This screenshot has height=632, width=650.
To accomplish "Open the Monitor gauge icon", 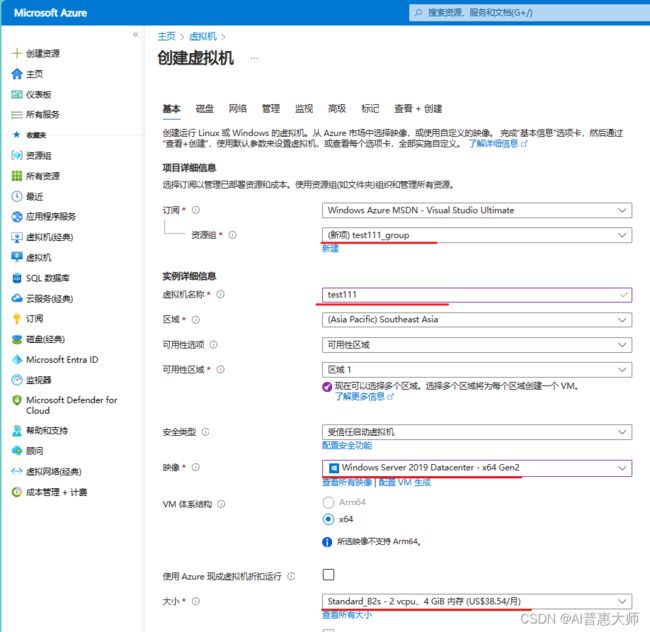I will tap(17, 380).
